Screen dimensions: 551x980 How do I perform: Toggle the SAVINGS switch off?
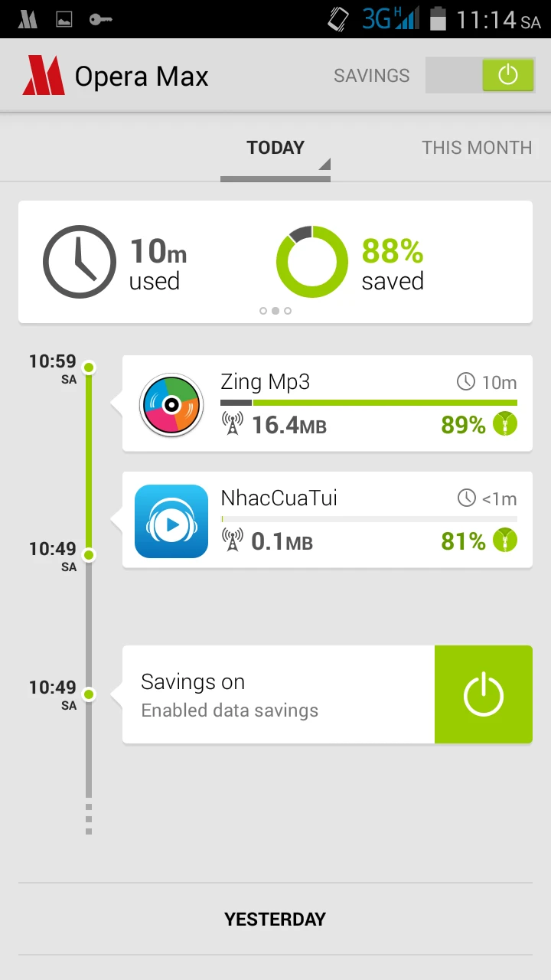click(x=480, y=76)
